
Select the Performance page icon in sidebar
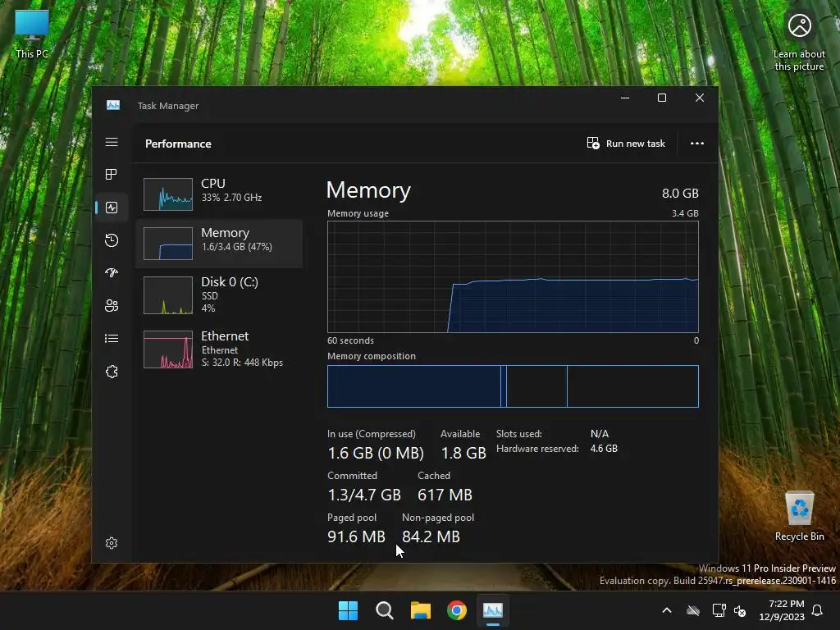[x=112, y=208]
